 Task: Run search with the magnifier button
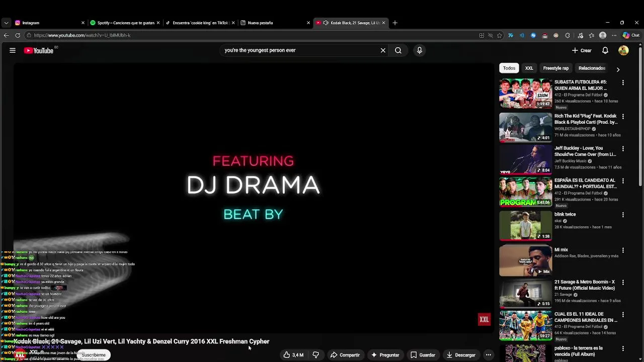coord(398,50)
